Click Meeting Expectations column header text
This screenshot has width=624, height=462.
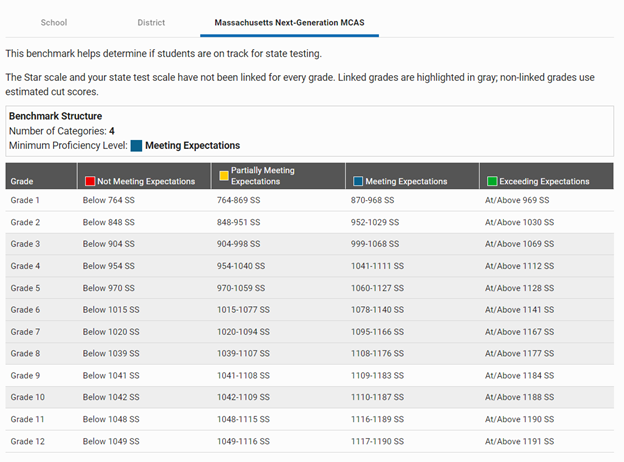406,181
